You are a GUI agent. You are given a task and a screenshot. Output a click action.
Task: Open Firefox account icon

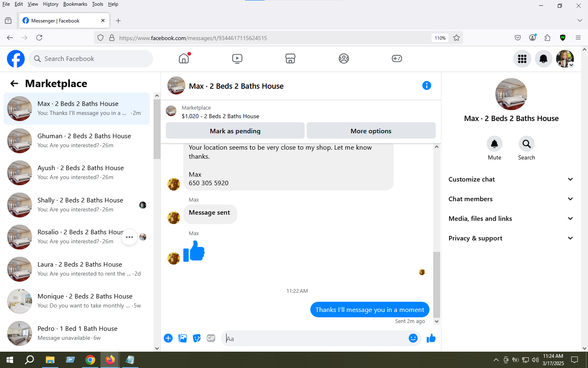[x=532, y=38]
